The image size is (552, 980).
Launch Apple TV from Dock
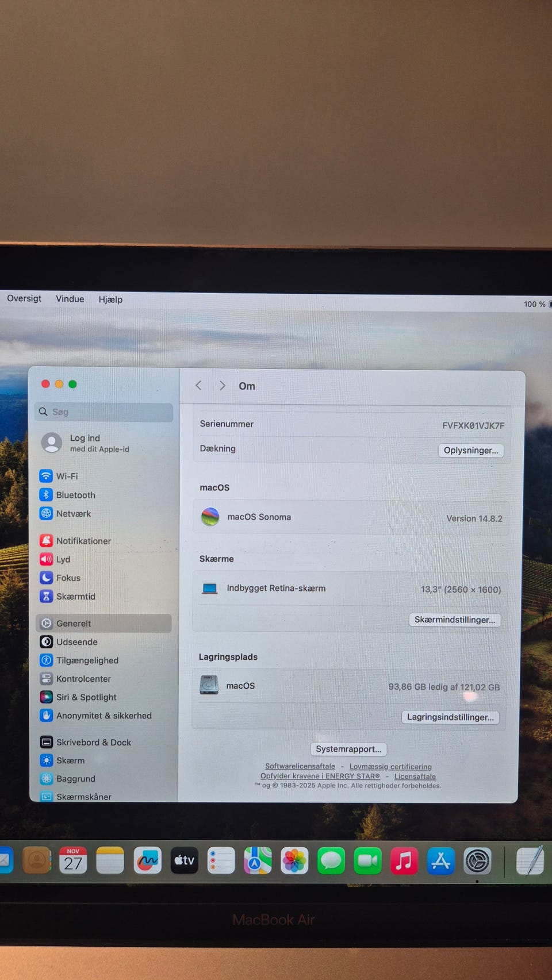pyautogui.click(x=184, y=860)
